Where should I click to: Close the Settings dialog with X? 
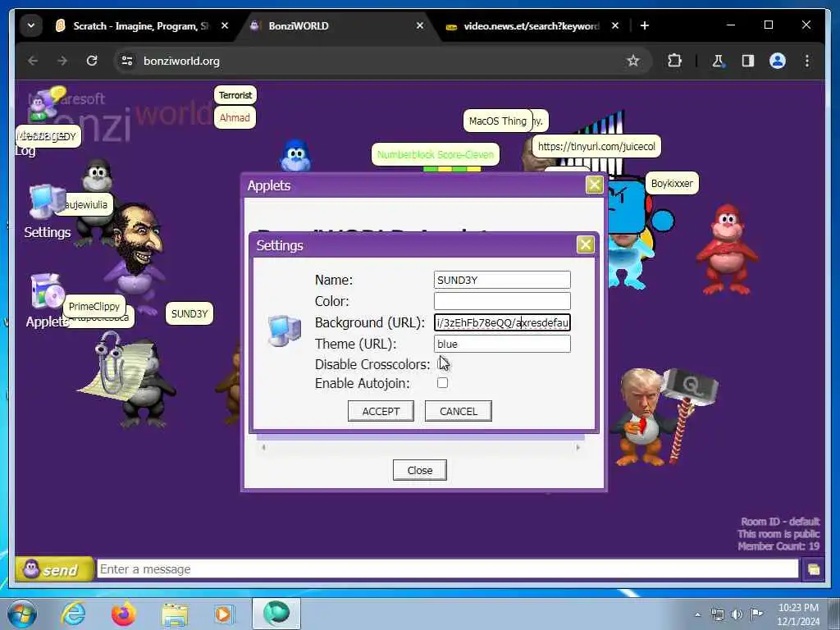click(585, 244)
